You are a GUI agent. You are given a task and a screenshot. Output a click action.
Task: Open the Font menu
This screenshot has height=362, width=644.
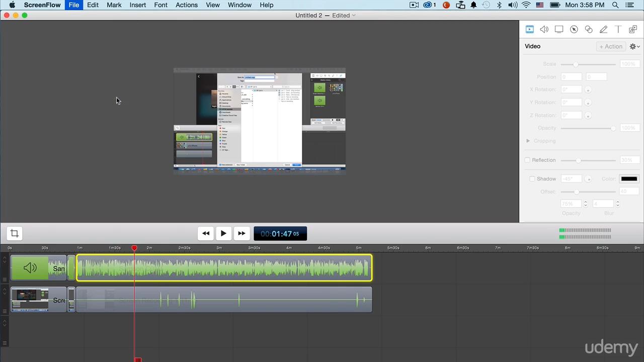point(161,5)
